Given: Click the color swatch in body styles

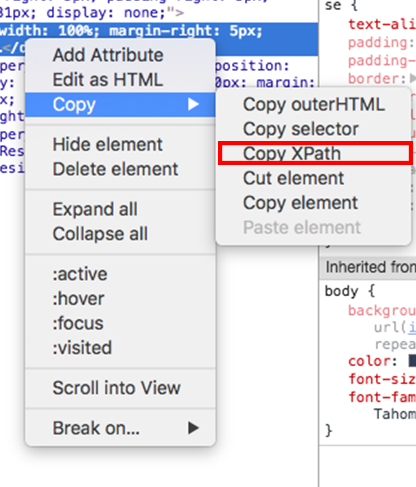Looking at the screenshot, I should click(x=412, y=361).
